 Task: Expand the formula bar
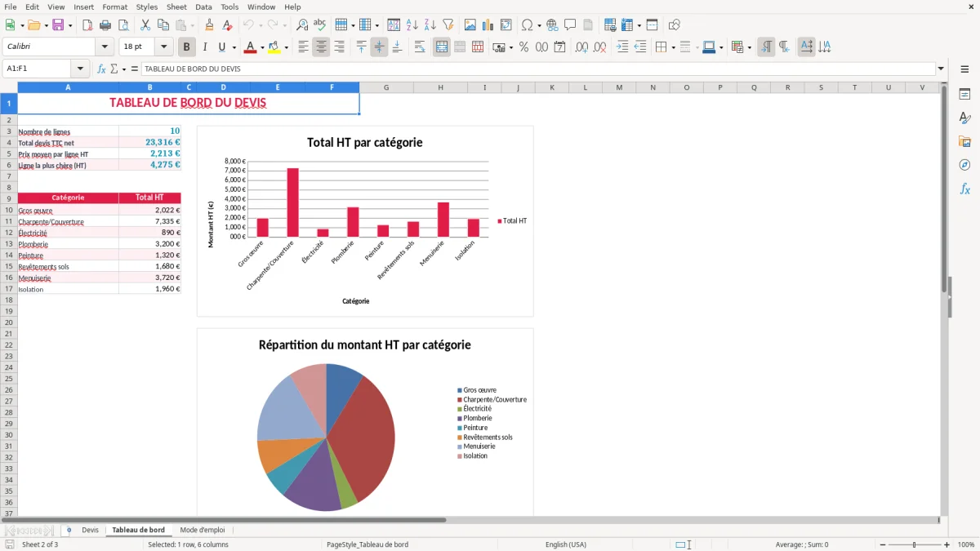pyautogui.click(x=941, y=69)
